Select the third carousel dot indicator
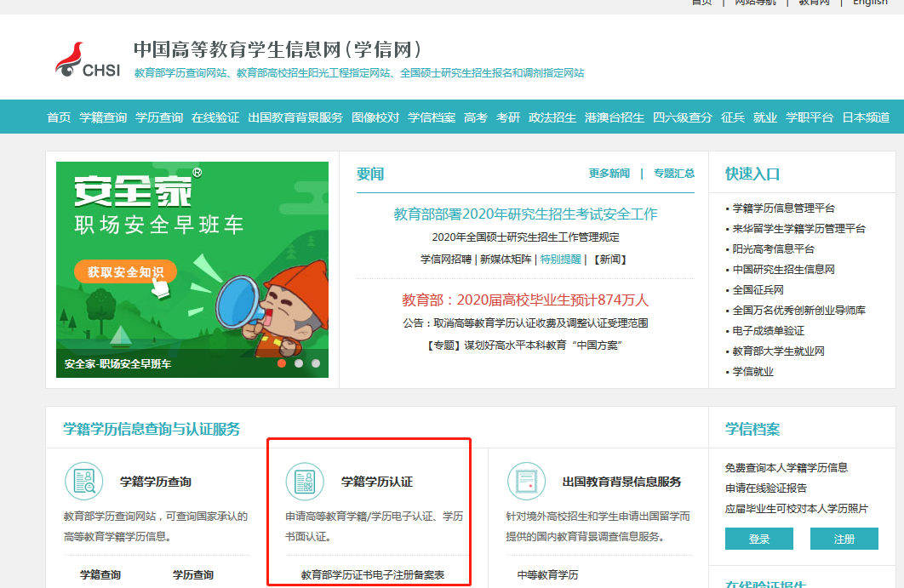904x588 pixels. point(316,363)
